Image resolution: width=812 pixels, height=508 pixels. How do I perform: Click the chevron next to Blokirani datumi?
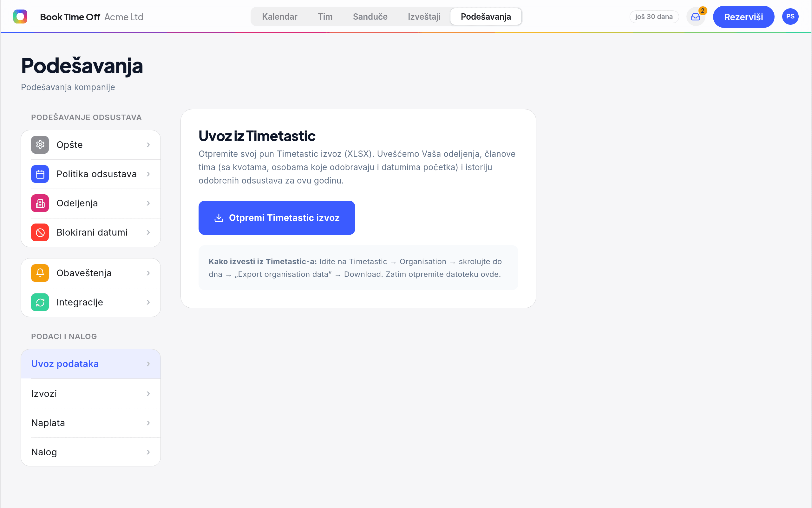tap(148, 232)
